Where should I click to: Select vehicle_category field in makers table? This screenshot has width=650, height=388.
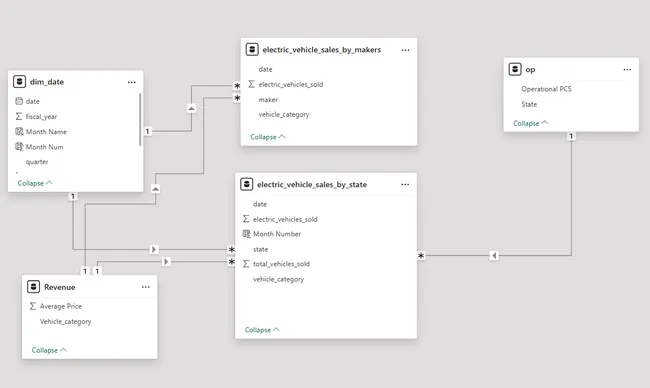point(284,114)
